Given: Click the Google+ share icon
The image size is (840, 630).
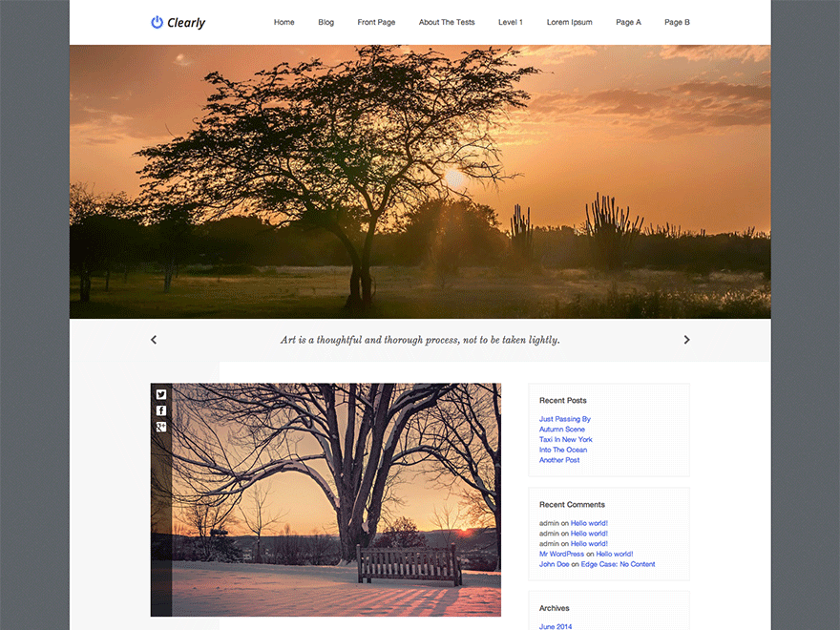Looking at the screenshot, I should (x=160, y=428).
